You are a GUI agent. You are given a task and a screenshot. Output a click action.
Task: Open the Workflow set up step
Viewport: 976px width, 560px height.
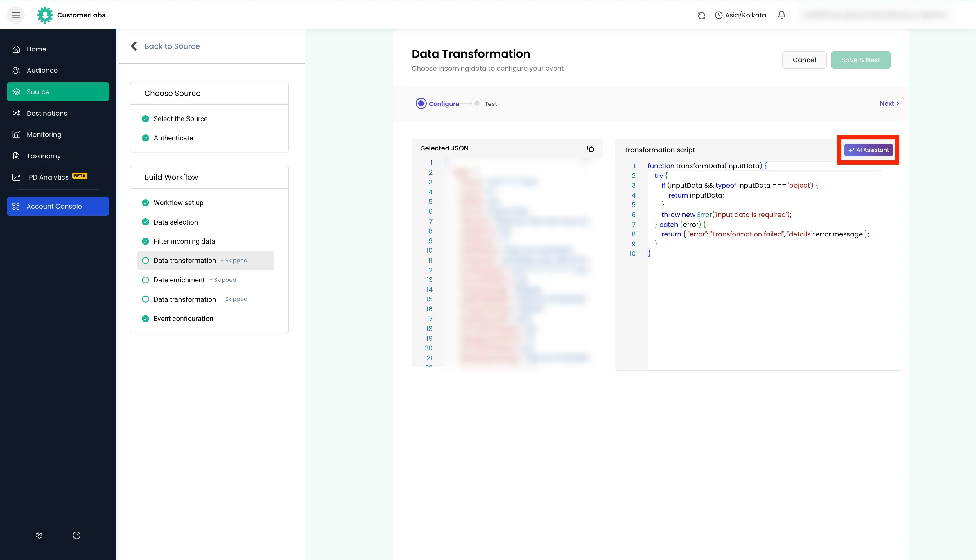pos(178,203)
